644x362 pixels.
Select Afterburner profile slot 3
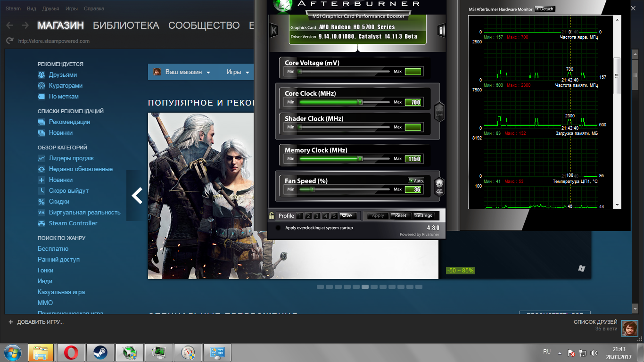(317, 216)
